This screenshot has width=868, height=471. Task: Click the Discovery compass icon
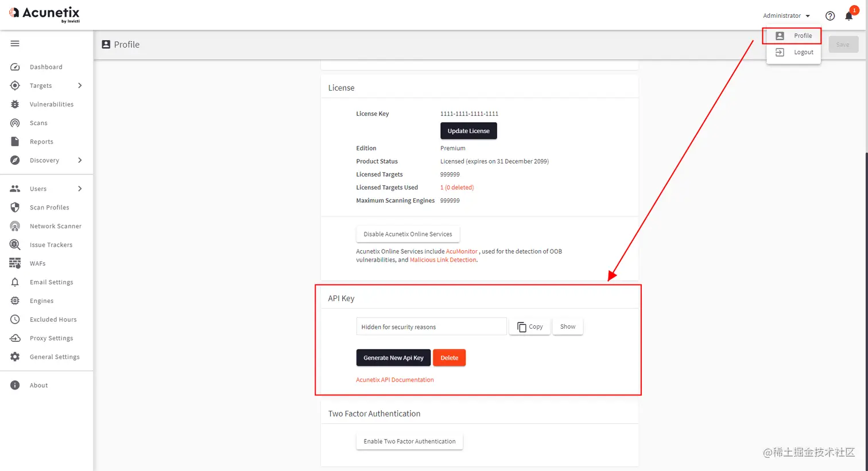[15, 160]
